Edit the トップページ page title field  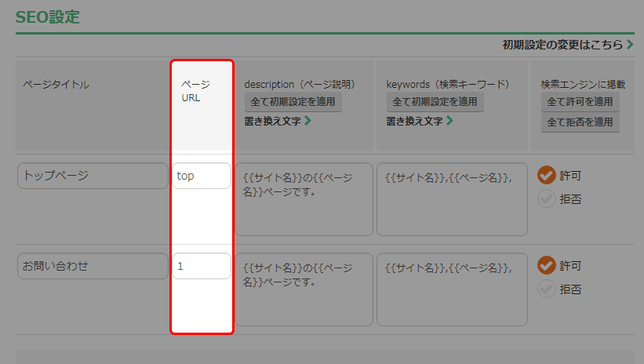(93, 176)
